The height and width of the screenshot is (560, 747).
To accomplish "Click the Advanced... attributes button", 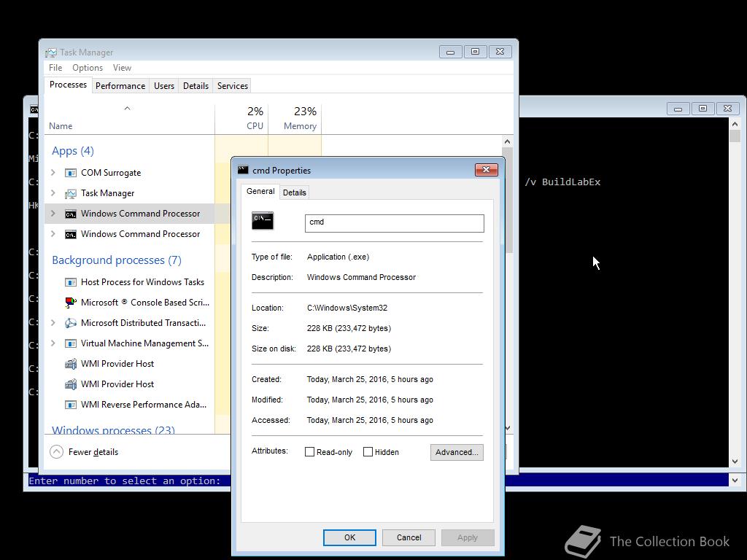I will click(457, 452).
